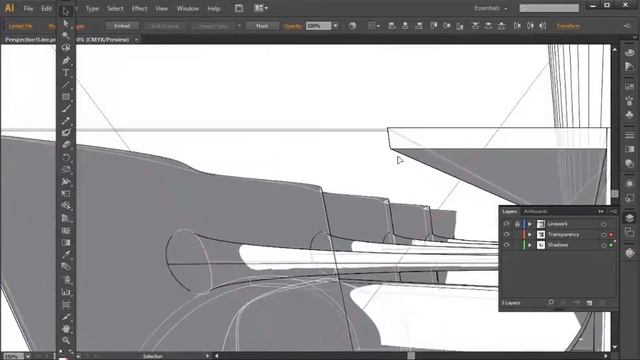The height and width of the screenshot is (360, 640).
Task: Open the Align To dropdown in control bar
Action: pos(373,26)
